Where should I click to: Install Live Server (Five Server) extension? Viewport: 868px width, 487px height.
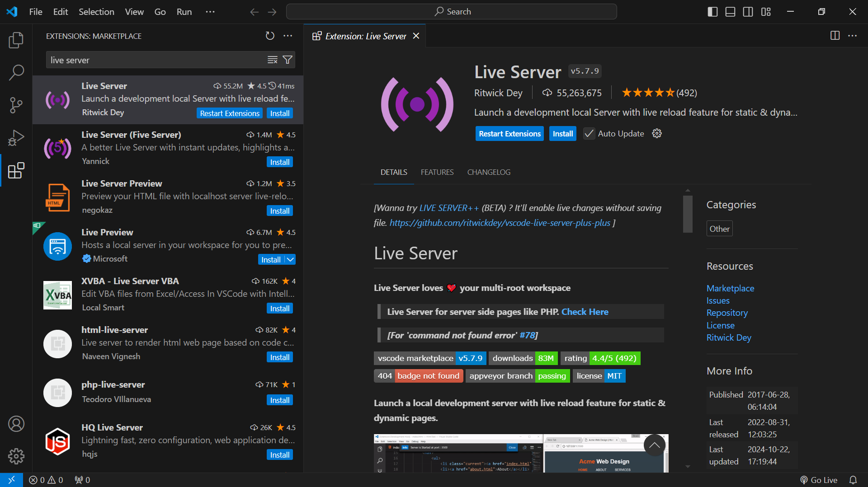click(x=280, y=162)
